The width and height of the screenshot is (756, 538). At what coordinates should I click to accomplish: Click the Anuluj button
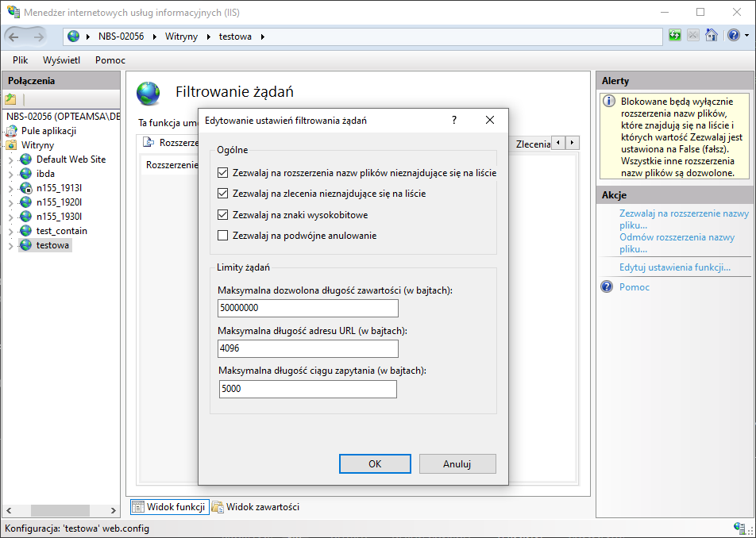tap(457, 463)
